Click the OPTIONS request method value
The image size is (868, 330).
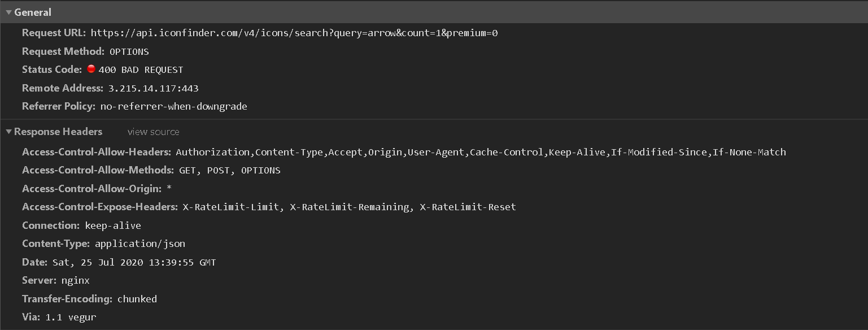pyautogui.click(x=129, y=51)
